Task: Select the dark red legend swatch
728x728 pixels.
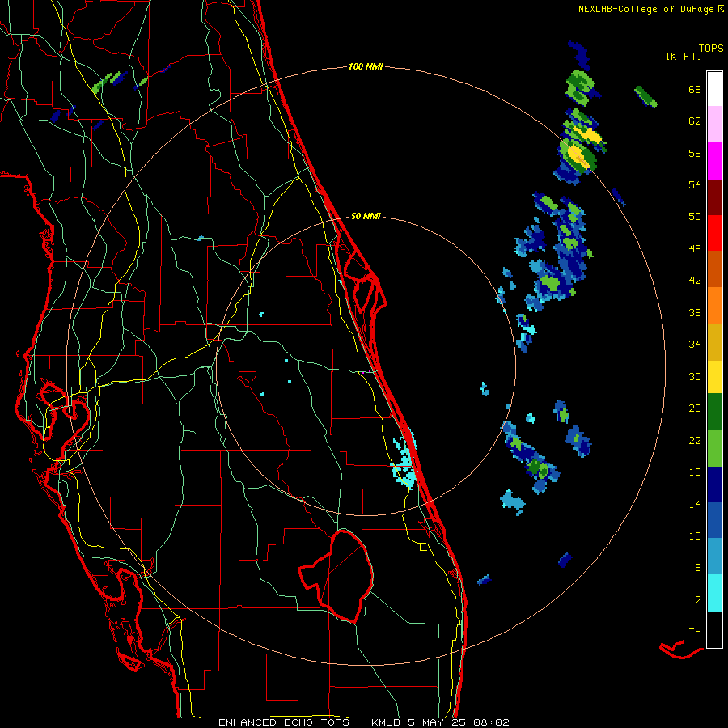Action: (x=714, y=197)
